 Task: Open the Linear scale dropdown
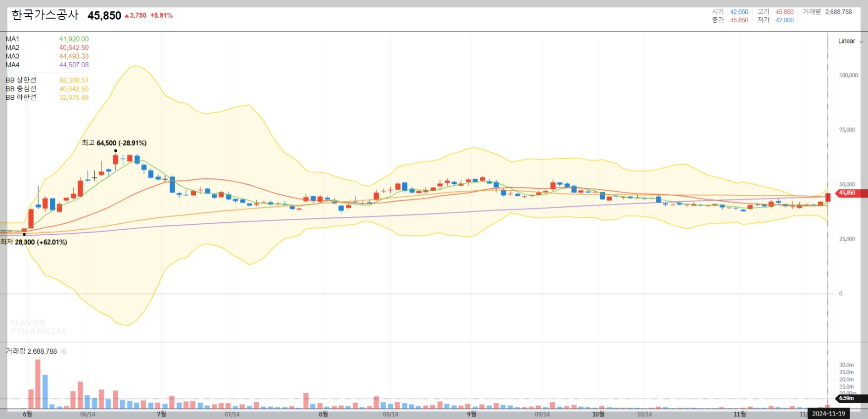[x=850, y=41]
